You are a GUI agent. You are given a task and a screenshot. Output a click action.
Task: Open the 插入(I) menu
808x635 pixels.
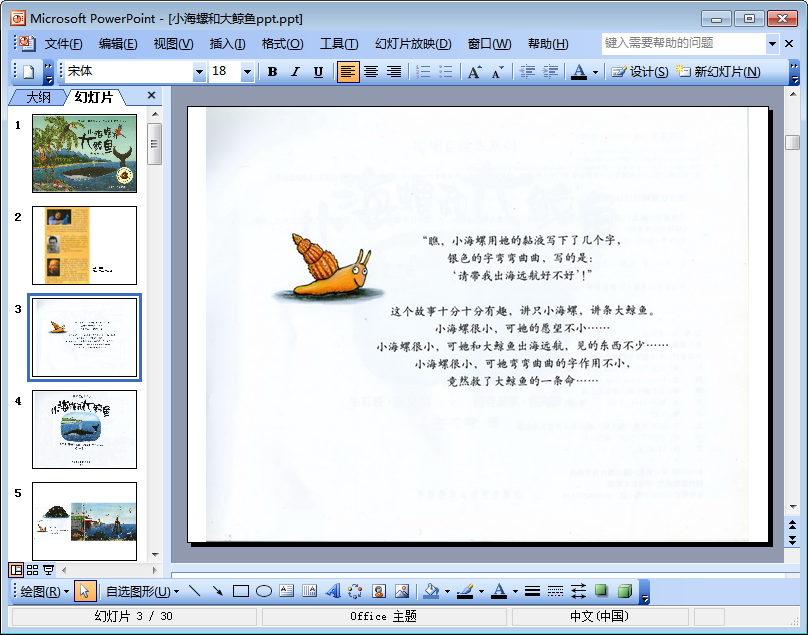click(x=227, y=44)
